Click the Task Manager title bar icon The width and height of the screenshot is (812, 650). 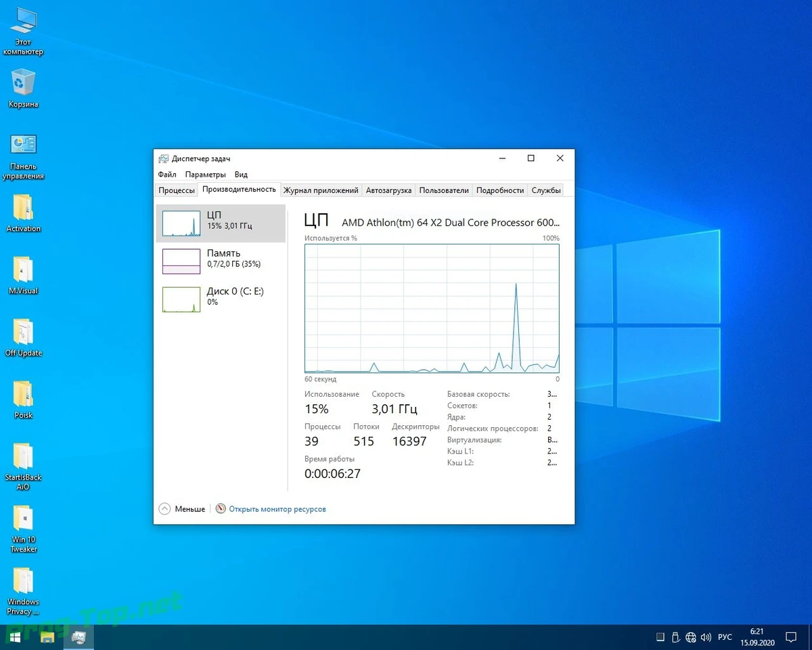click(163, 158)
